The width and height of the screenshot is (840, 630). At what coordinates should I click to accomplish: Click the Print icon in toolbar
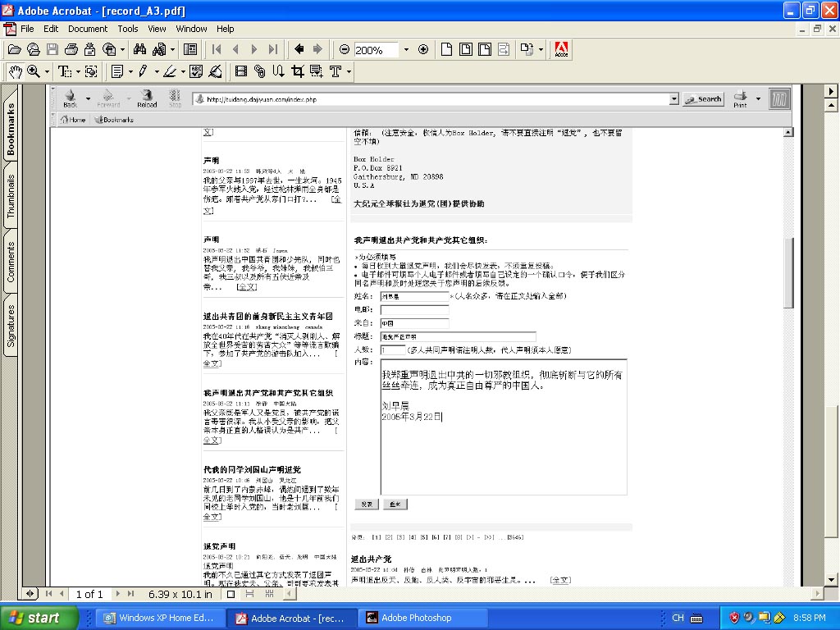[x=70, y=50]
